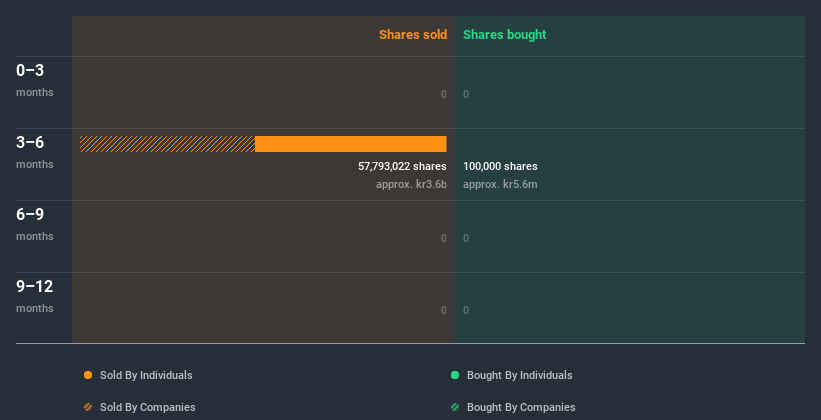Select the 0–3 months row label
This screenshot has width=821, height=420.
[x=35, y=80]
